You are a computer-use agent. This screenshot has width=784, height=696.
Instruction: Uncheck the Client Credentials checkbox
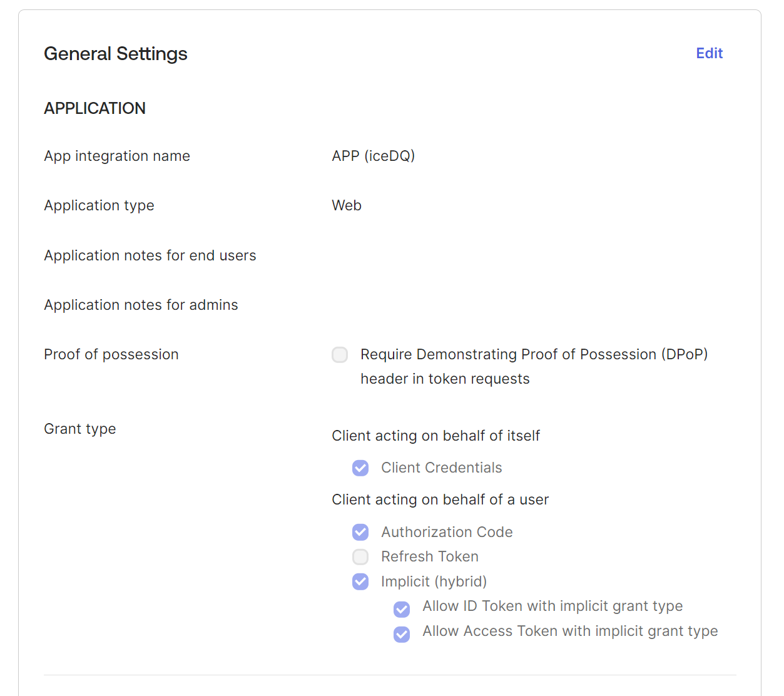[360, 468]
